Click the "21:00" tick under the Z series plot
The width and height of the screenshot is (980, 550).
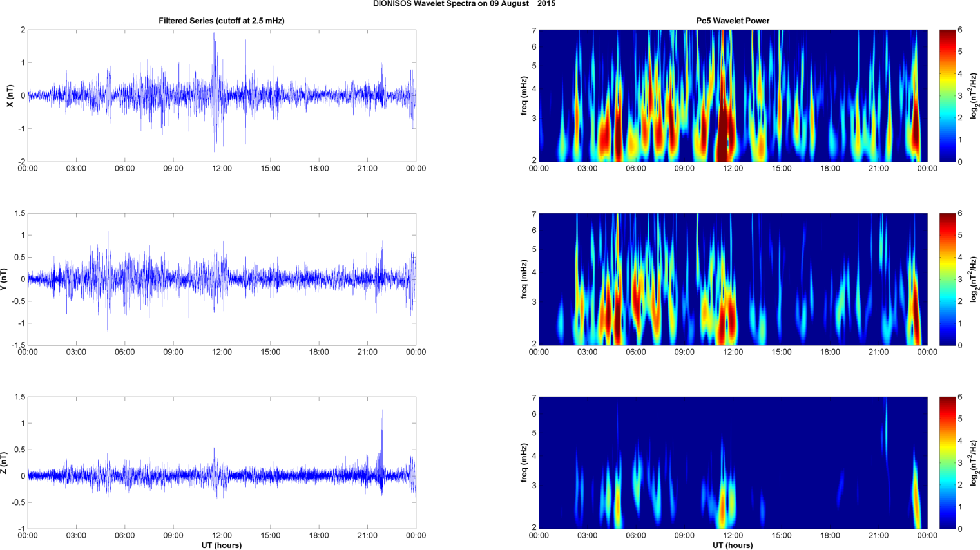367,536
